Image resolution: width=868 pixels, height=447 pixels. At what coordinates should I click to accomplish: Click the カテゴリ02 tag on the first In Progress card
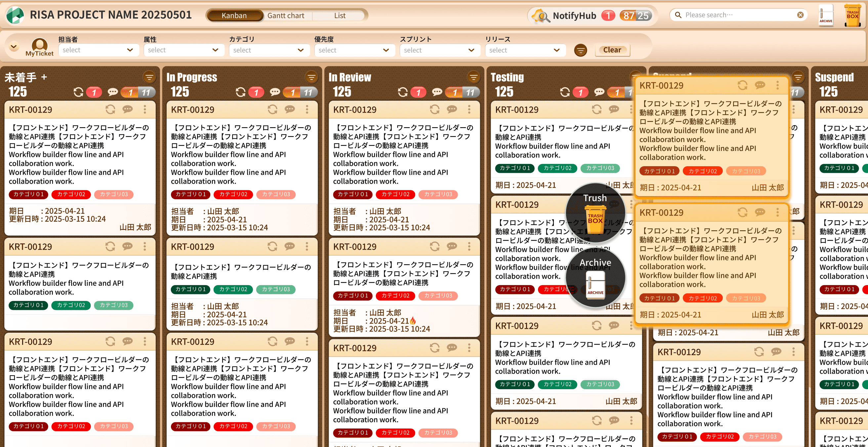[x=233, y=194]
